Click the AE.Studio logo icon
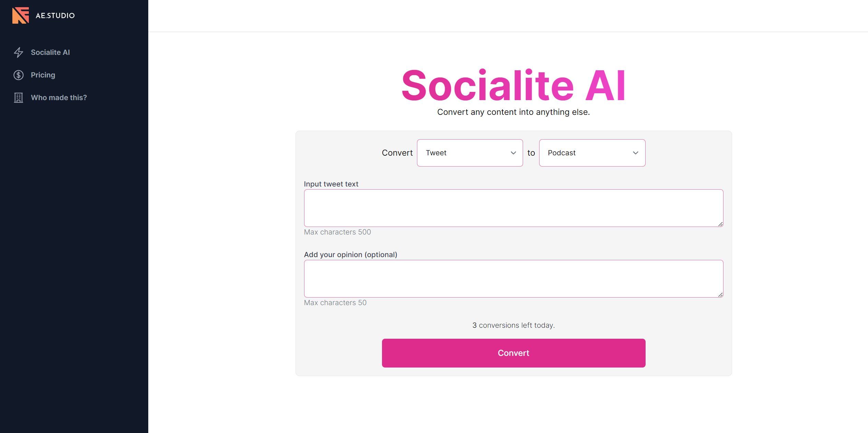 coord(19,15)
